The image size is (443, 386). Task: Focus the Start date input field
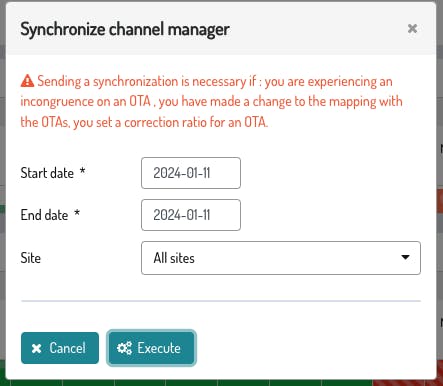tap(191, 173)
